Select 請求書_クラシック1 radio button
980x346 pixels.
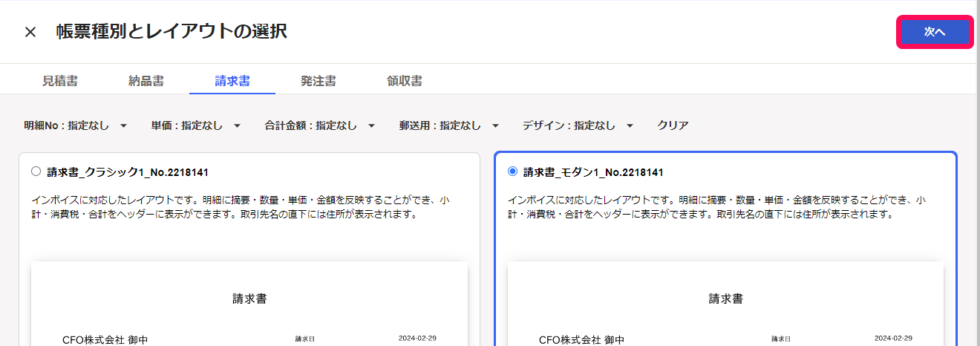click(x=36, y=172)
